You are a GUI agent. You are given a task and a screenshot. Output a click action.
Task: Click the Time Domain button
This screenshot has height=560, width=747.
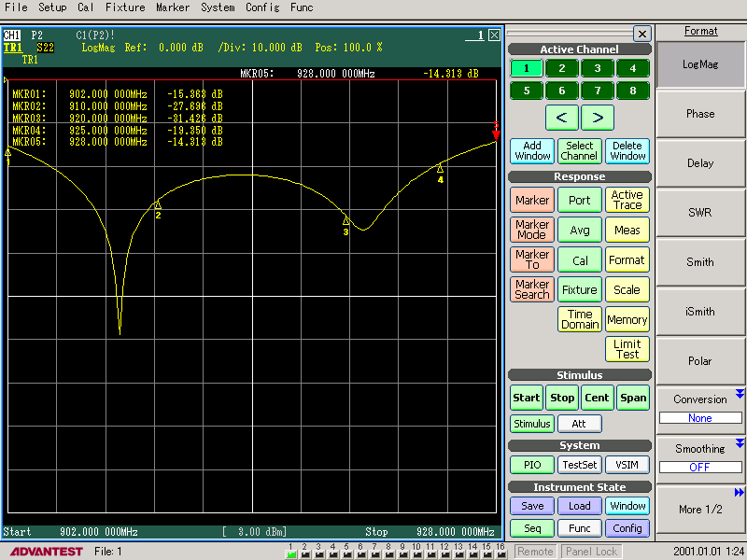580,319
